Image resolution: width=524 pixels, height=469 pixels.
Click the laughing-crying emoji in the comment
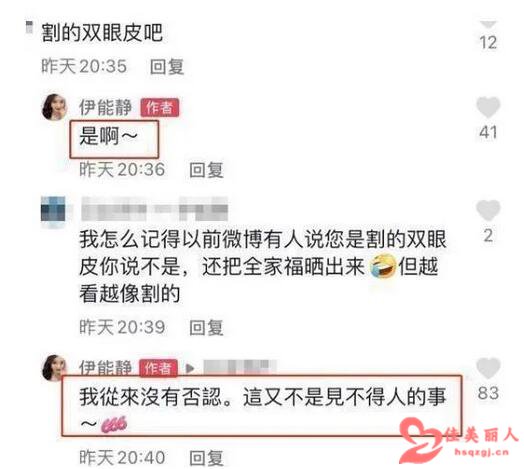click(x=383, y=266)
